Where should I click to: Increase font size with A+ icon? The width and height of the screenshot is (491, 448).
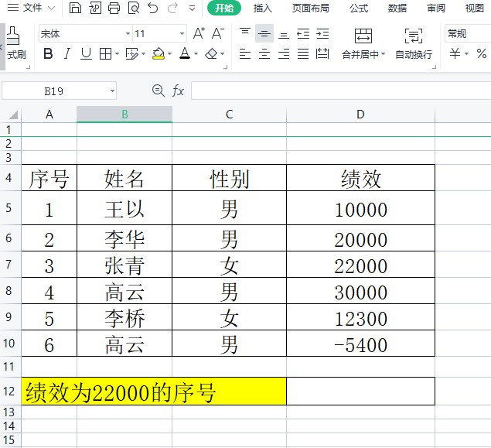pos(199,33)
